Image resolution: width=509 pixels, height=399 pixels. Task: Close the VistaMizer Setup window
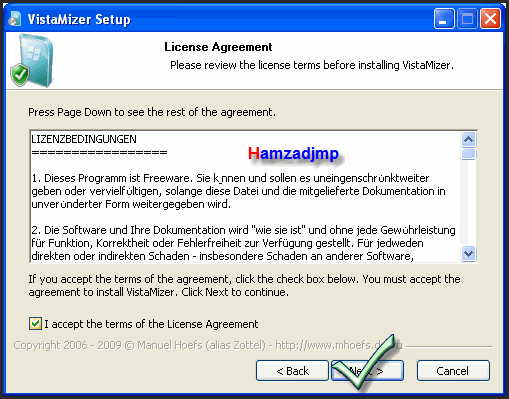[x=490, y=19]
